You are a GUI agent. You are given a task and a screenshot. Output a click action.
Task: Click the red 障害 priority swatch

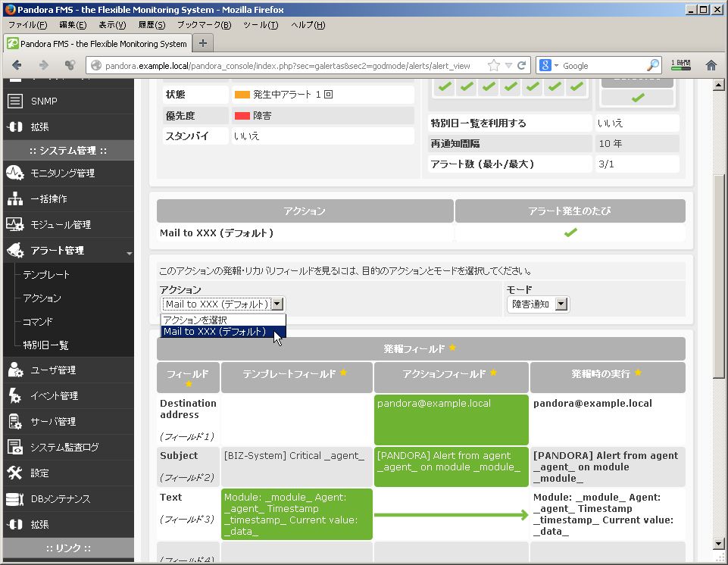[x=242, y=116]
